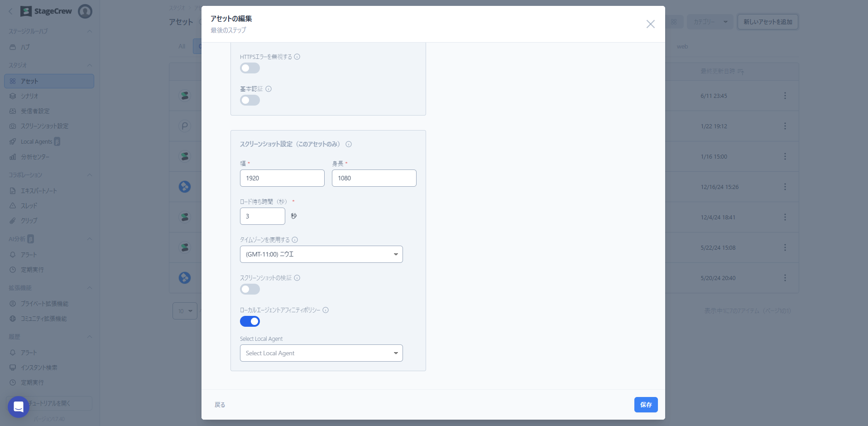Go to 分析センター in the sidebar
Screen dimensions: 868x426
(x=35, y=157)
